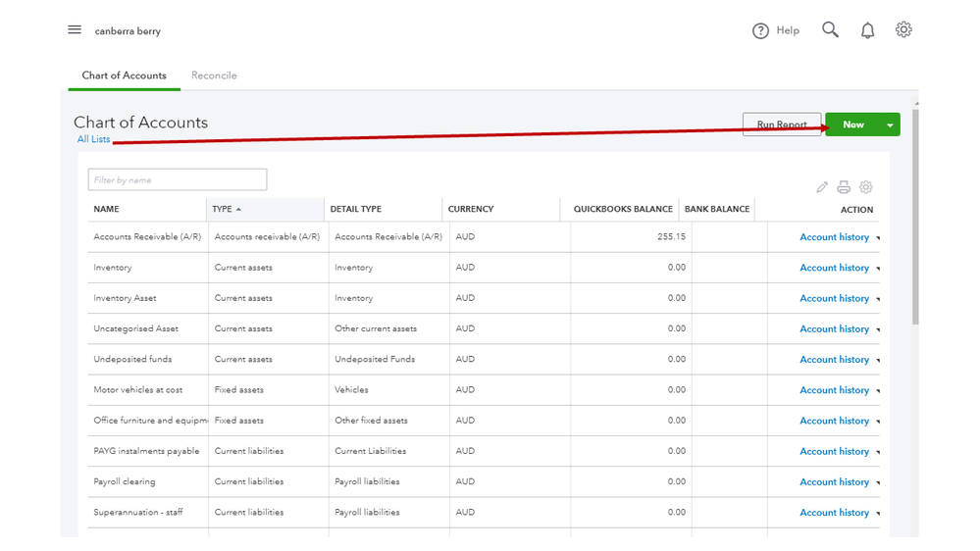
Task: Click the Run Report button
Action: [x=782, y=125]
